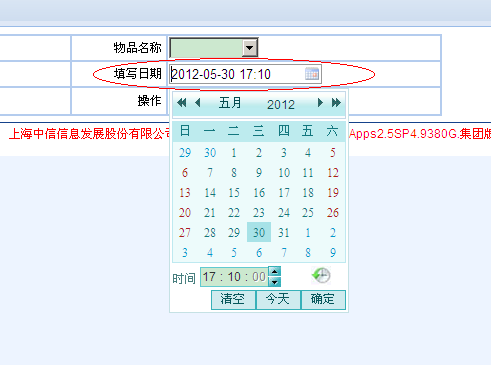This screenshot has height=365, width=491.
Task: Click the 时间 label in date picker
Action: (x=184, y=278)
